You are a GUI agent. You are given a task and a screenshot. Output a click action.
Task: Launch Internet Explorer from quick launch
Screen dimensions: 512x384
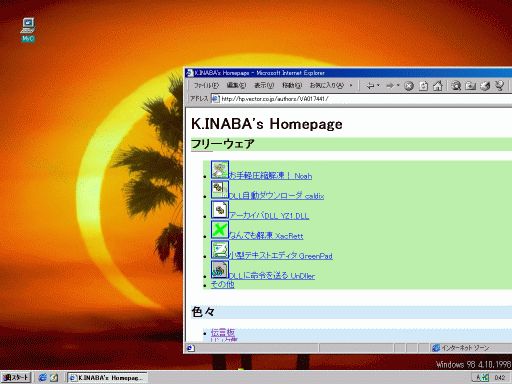coord(42,377)
